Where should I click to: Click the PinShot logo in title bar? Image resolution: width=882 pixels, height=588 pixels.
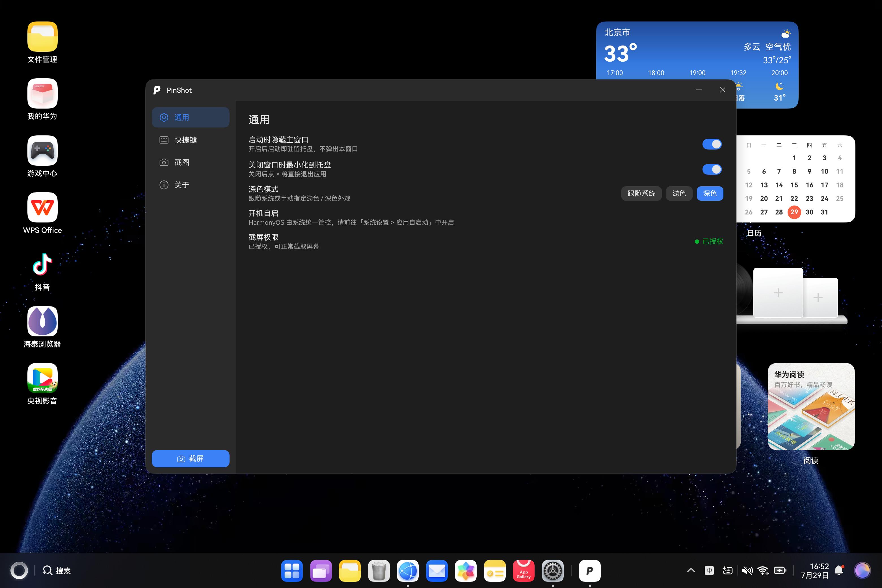pyautogui.click(x=157, y=90)
